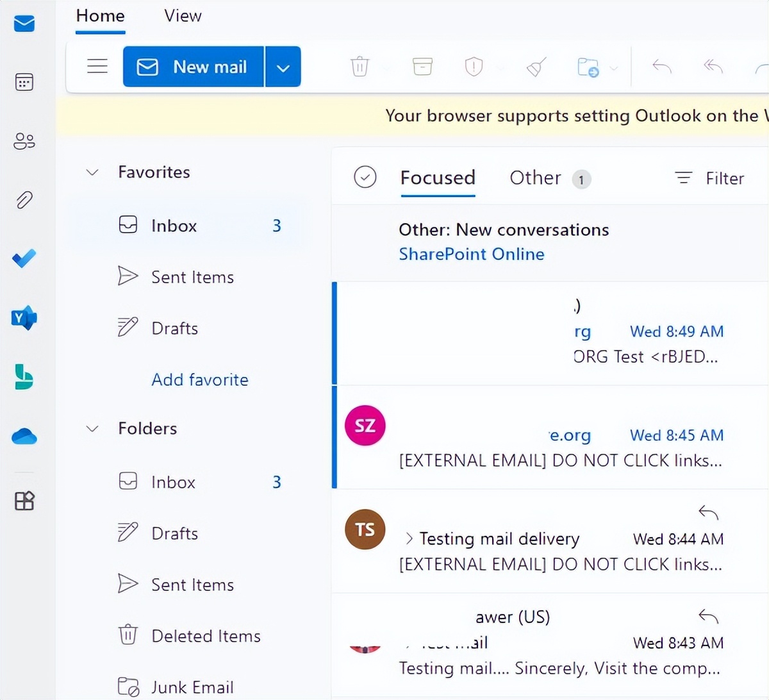The width and height of the screenshot is (769, 700).
Task: Select the Delete icon in the toolbar
Action: (x=360, y=66)
